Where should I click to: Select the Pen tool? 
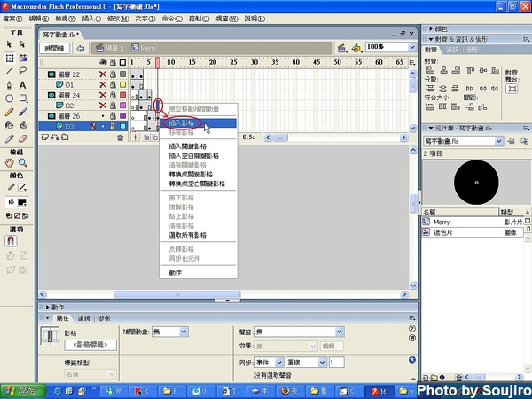(9, 85)
